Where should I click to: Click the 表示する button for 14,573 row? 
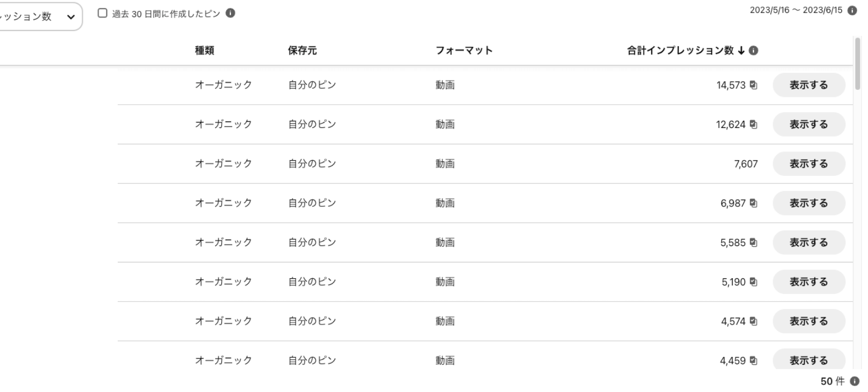click(809, 85)
